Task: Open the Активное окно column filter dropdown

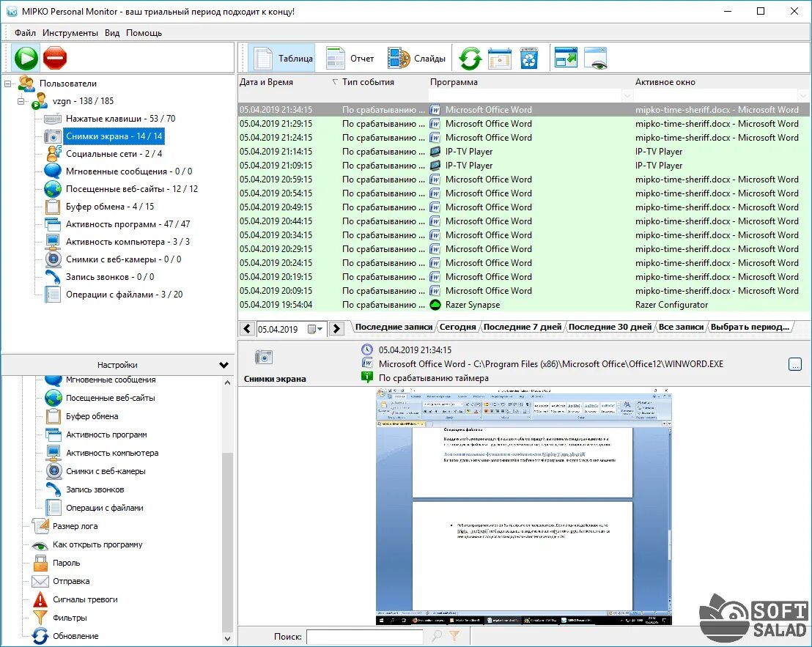Action: pyautogui.click(x=802, y=95)
